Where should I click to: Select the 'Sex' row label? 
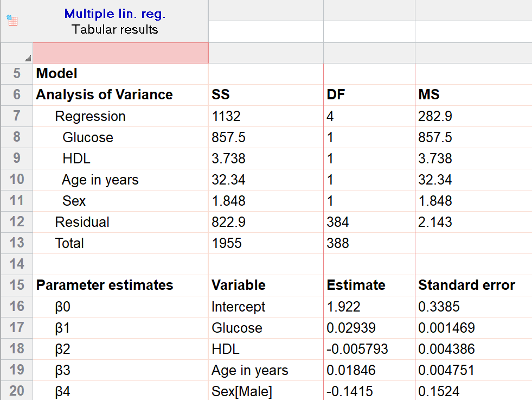pos(74,201)
